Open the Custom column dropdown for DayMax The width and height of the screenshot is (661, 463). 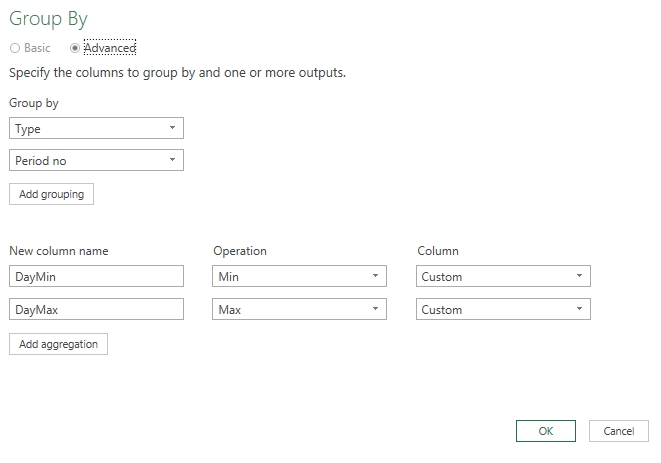503,310
